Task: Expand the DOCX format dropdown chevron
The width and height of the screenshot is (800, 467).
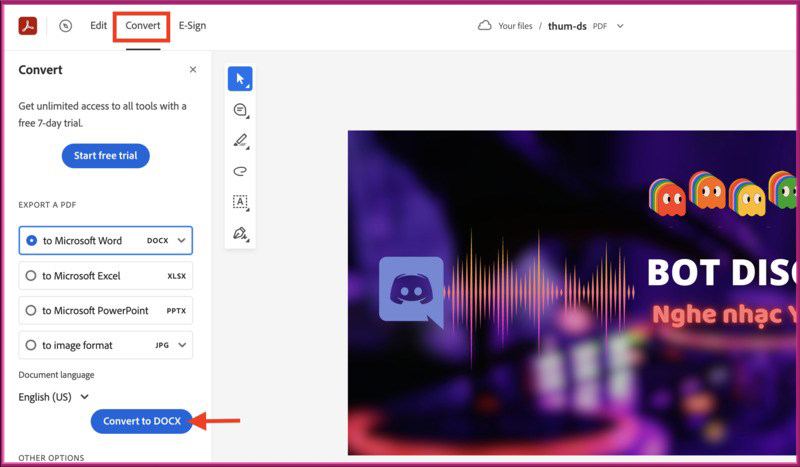Action: coord(181,240)
